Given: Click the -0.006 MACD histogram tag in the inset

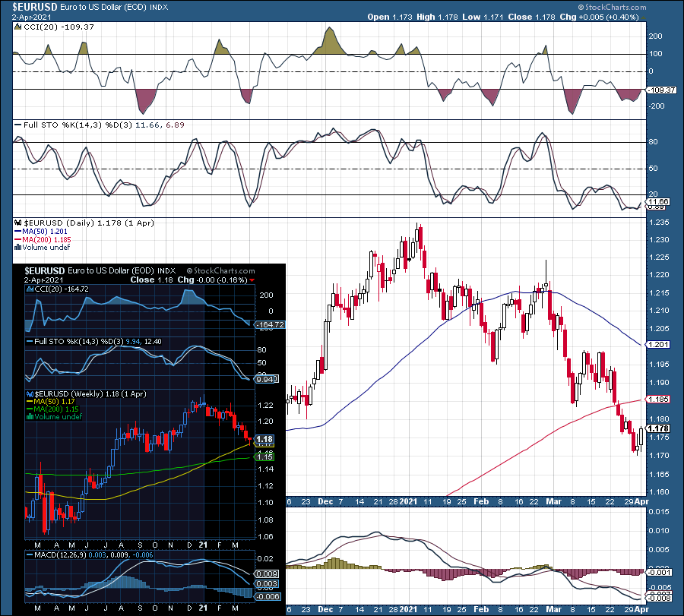Looking at the screenshot, I should point(268,596).
